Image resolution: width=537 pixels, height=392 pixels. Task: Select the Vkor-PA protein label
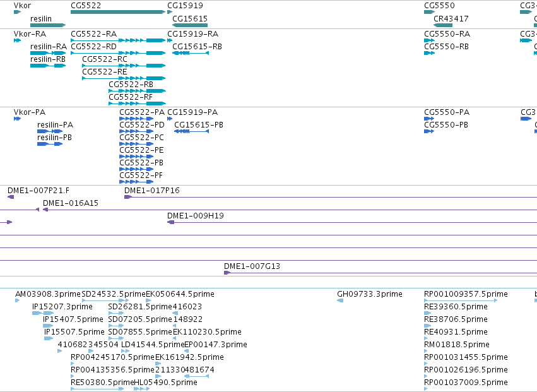pos(30,112)
